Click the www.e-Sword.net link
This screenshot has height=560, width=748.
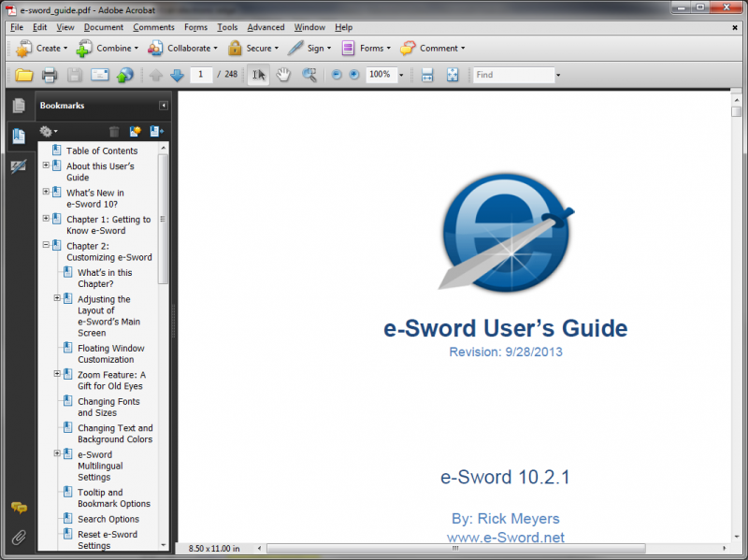pyautogui.click(x=506, y=538)
